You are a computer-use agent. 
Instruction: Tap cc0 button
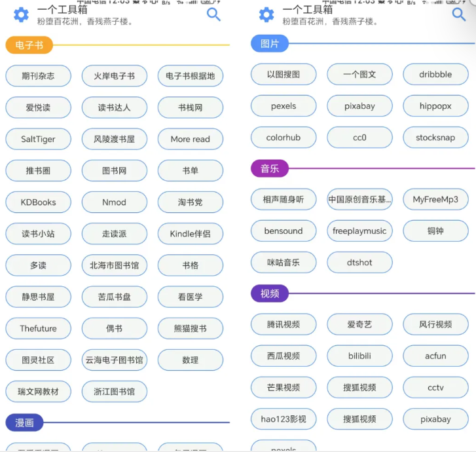click(359, 138)
